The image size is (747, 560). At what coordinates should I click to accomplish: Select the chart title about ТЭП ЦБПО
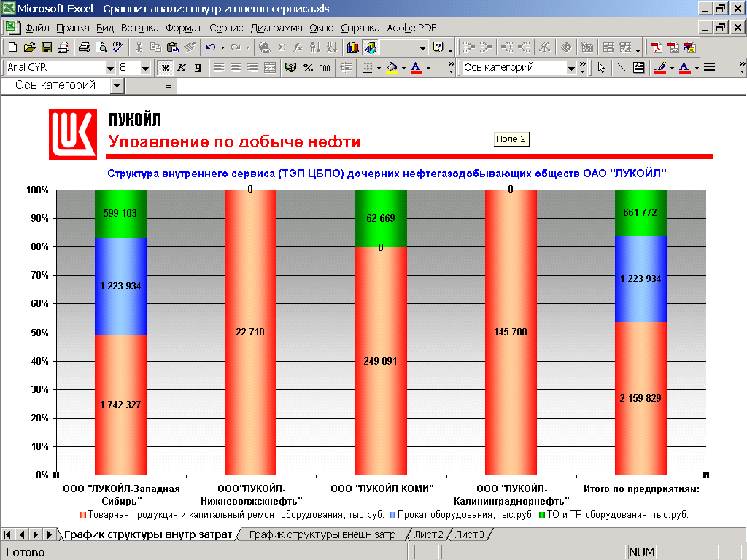point(387,174)
